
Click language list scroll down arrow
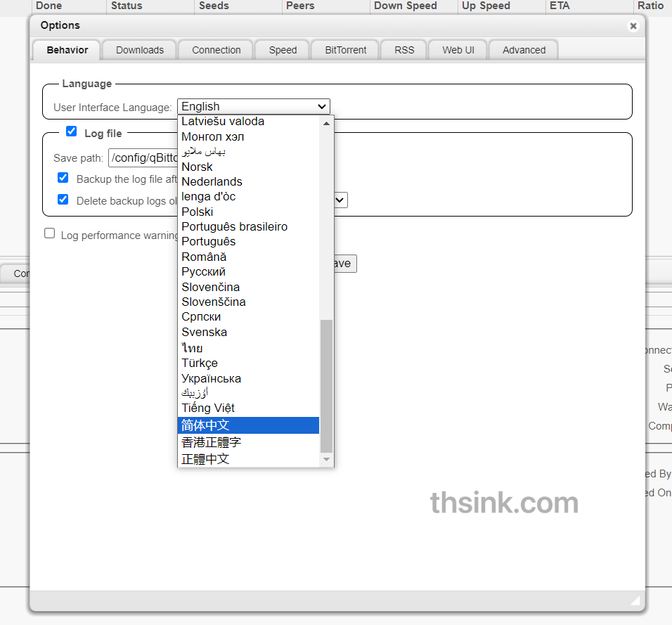[x=327, y=460]
